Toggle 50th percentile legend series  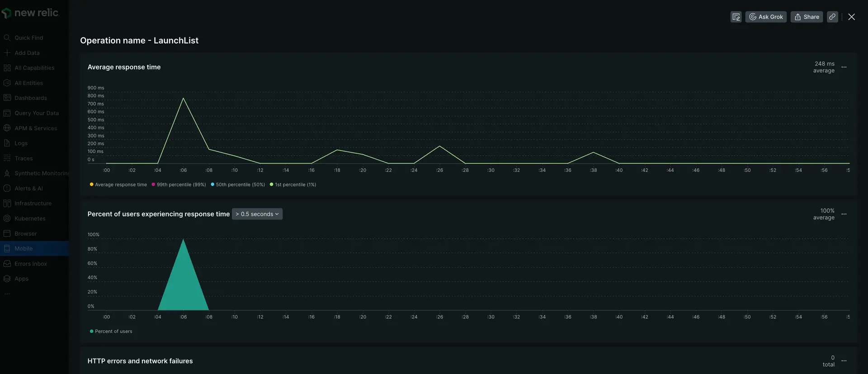pos(240,185)
